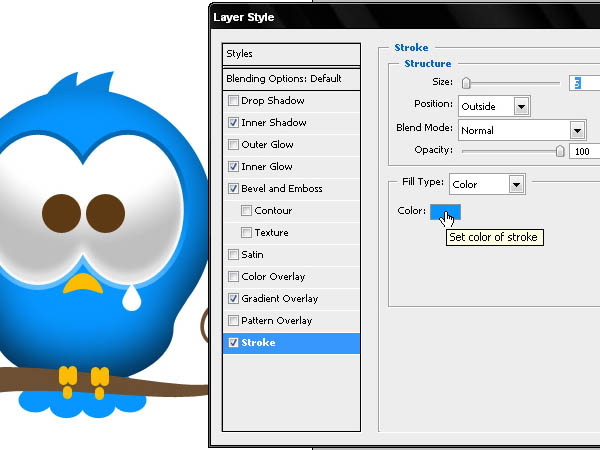The height and width of the screenshot is (450, 600).
Task: Uncheck the Inner Shadow effect
Action: click(x=233, y=122)
